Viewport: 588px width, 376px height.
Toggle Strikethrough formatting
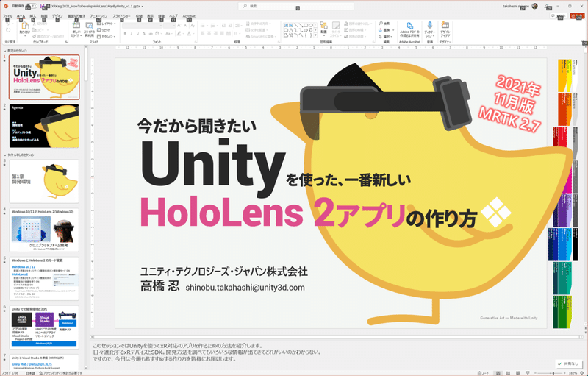click(x=151, y=33)
